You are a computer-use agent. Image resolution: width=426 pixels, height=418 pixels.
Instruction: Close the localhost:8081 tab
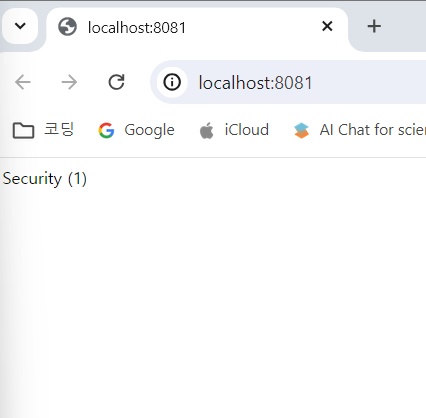327,26
